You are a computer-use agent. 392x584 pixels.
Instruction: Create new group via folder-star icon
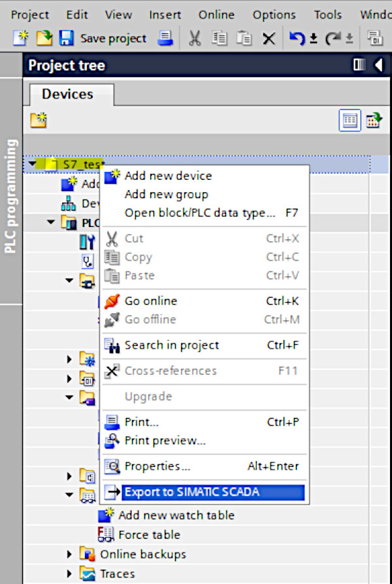[39, 120]
